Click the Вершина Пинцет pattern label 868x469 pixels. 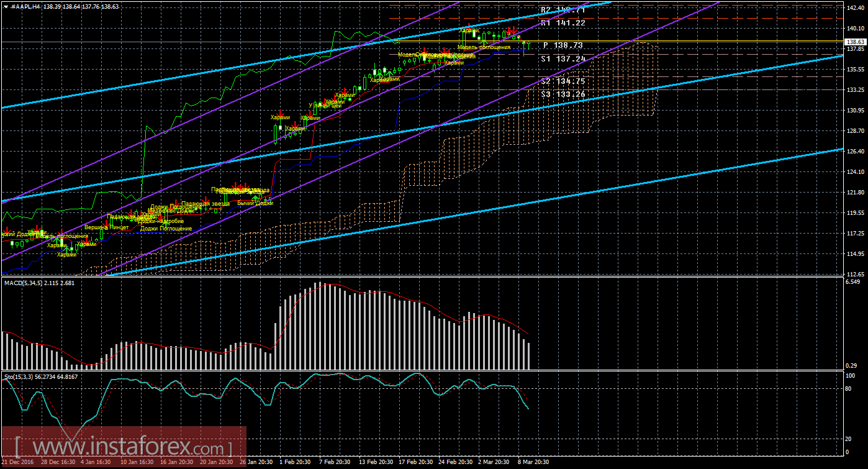tap(107, 227)
